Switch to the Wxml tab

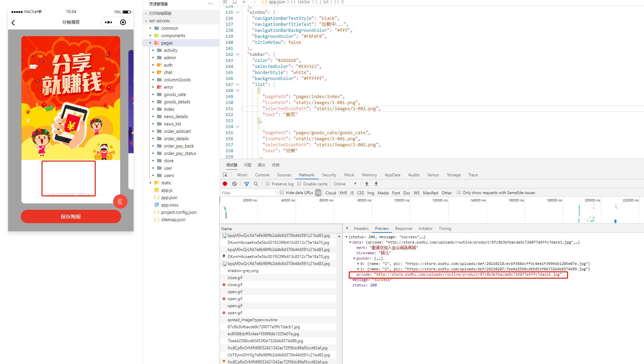coord(242,175)
